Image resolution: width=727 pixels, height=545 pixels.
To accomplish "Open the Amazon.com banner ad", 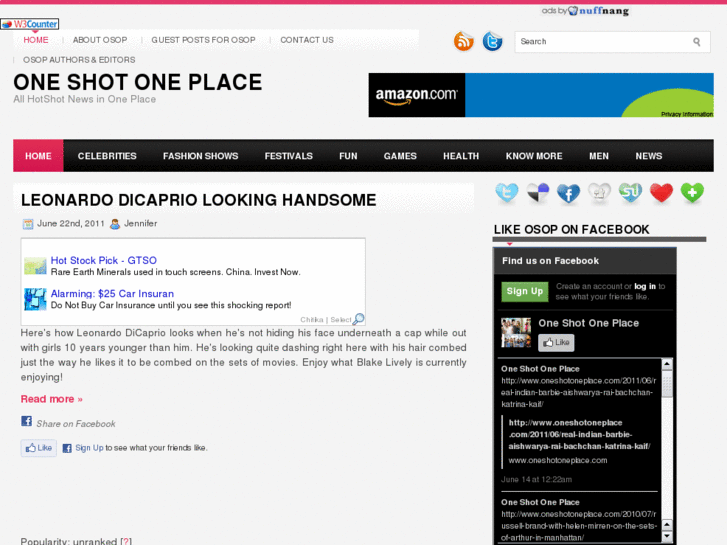I will [x=541, y=95].
